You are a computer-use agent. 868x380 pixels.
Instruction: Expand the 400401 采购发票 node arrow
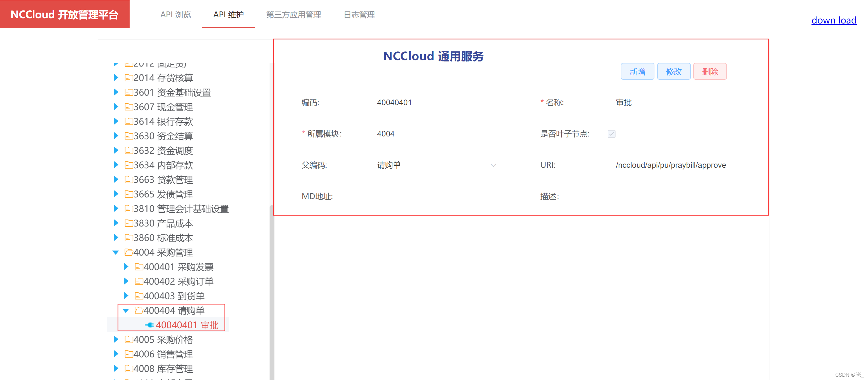pos(126,267)
